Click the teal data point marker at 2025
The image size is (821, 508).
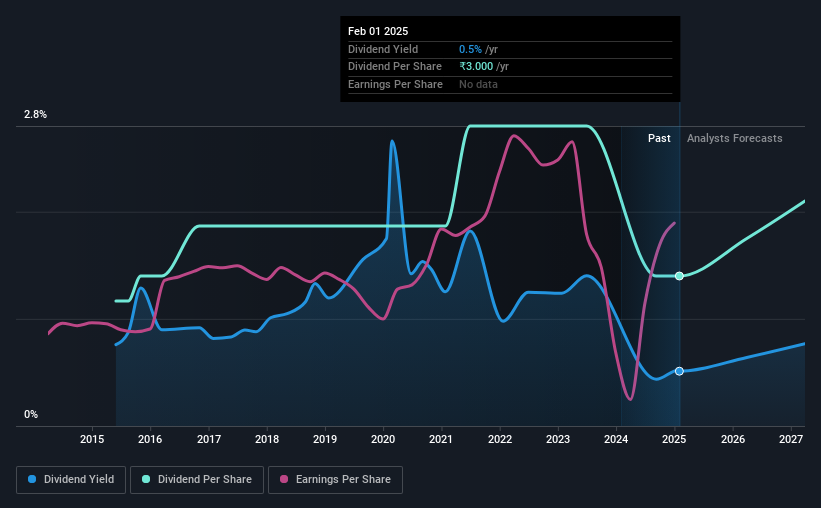tap(679, 276)
